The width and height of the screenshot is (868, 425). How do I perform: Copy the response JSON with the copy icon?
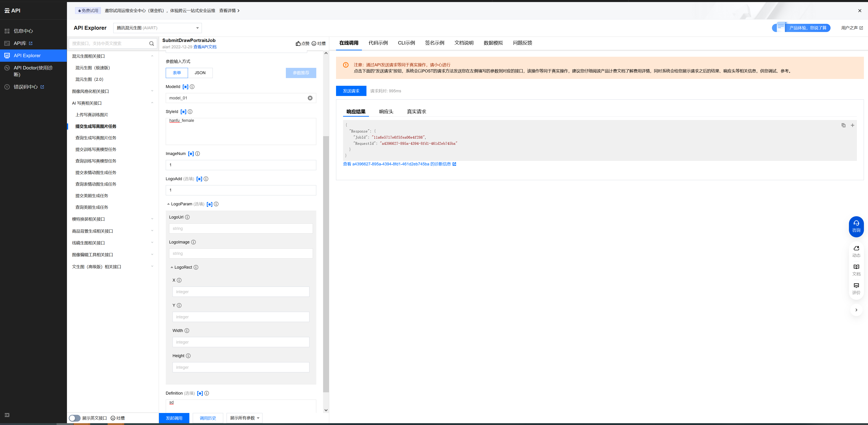843,125
